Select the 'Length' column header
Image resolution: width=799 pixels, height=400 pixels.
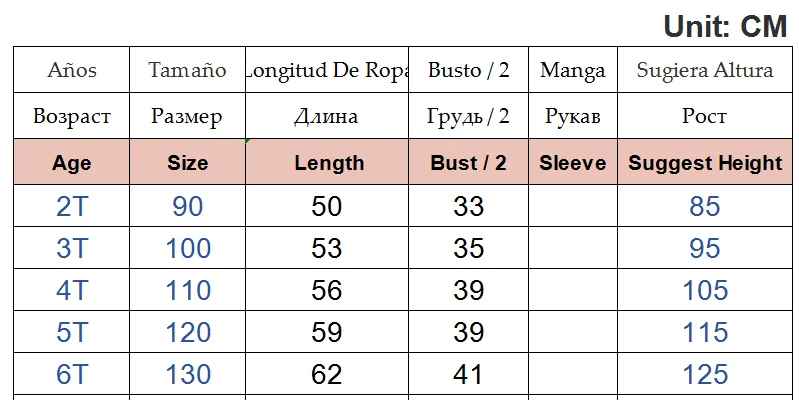(x=329, y=163)
